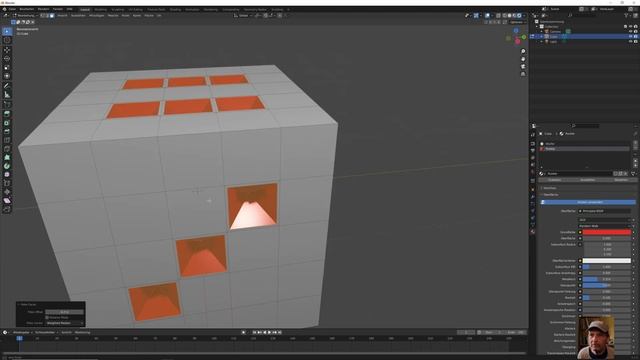The height and width of the screenshot is (360, 640).
Task: Select the Knife tool
Action: click(x=7, y=149)
